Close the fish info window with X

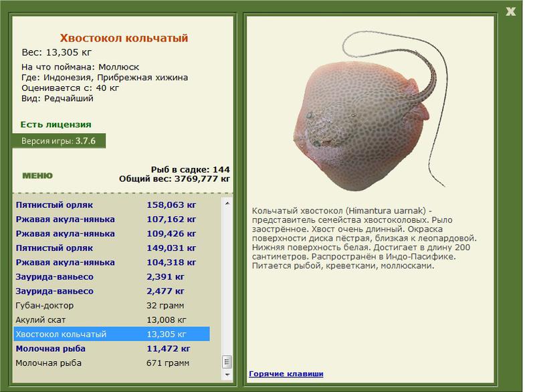click(x=510, y=11)
